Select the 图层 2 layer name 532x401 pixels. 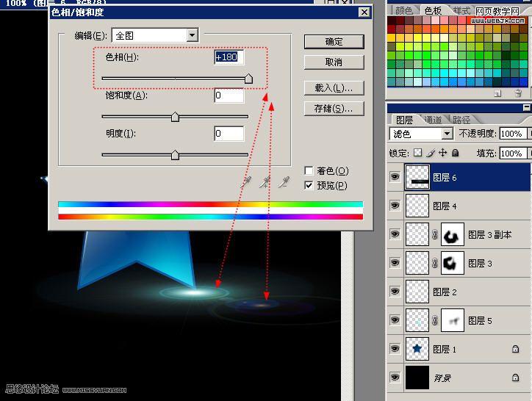445,292
